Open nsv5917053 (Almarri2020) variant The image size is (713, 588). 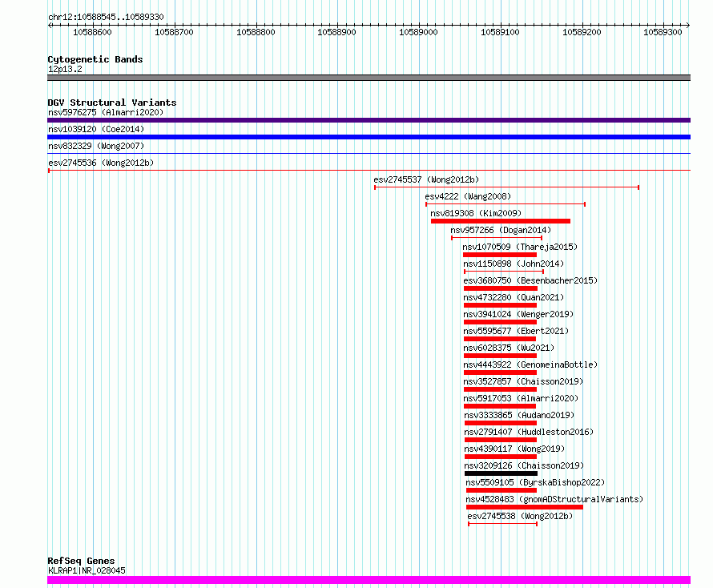click(521, 398)
